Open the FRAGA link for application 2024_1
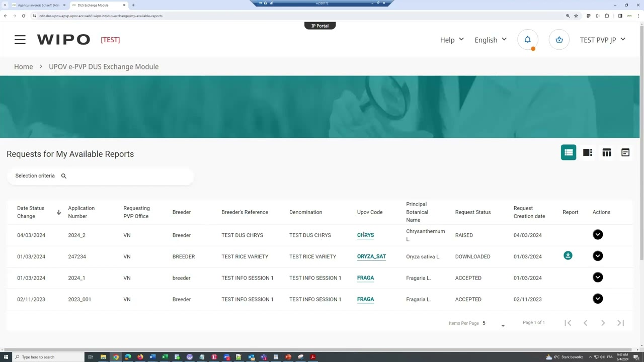This screenshot has height=362, width=644. pos(365,278)
